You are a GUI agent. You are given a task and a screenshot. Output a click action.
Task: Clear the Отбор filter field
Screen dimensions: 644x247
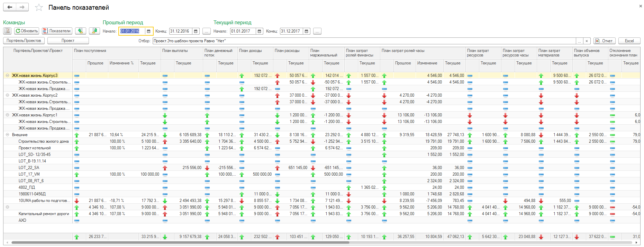pos(587,41)
